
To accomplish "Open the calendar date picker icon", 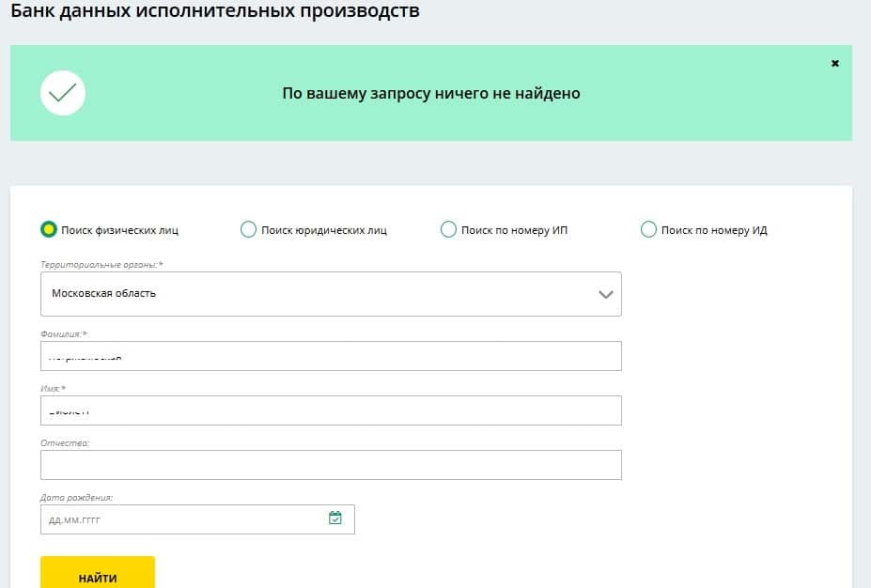I will tap(334, 518).
